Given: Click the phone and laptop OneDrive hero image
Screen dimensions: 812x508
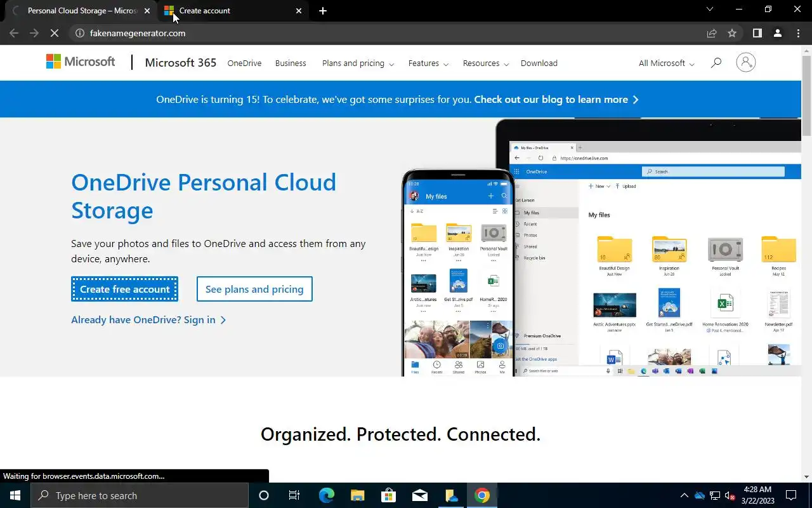Looking at the screenshot, I should click(x=601, y=248).
